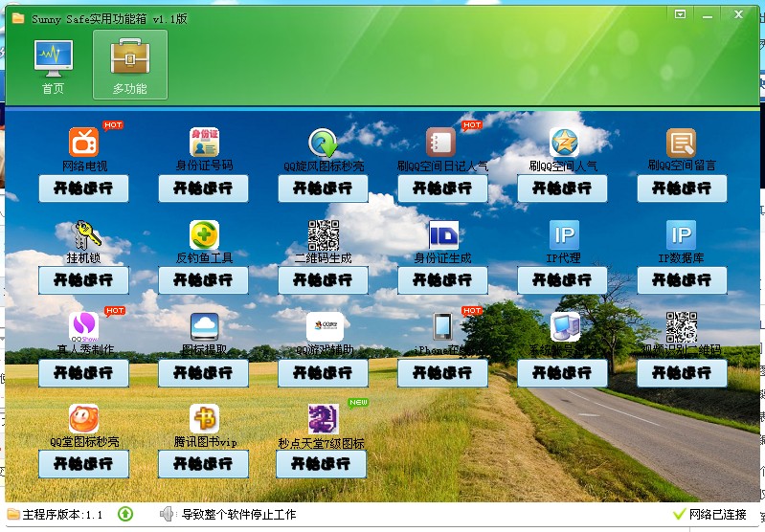
Task: Click the QQ旋风图标秒亮 icon
Action: (x=323, y=143)
